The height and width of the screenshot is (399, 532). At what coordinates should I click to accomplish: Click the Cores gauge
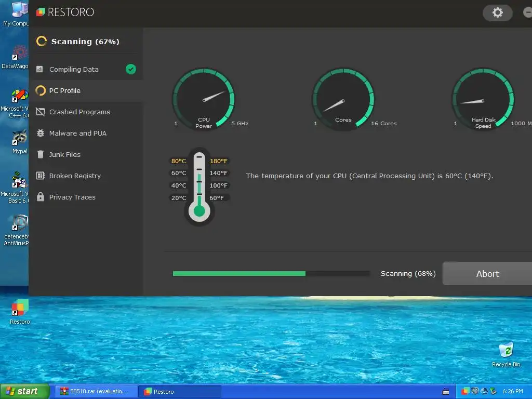click(343, 99)
